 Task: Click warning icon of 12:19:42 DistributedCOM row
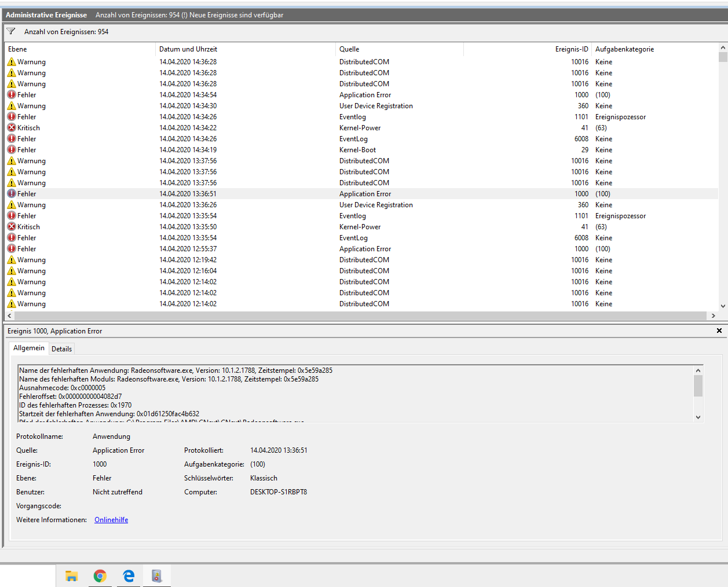(x=12, y=260)
